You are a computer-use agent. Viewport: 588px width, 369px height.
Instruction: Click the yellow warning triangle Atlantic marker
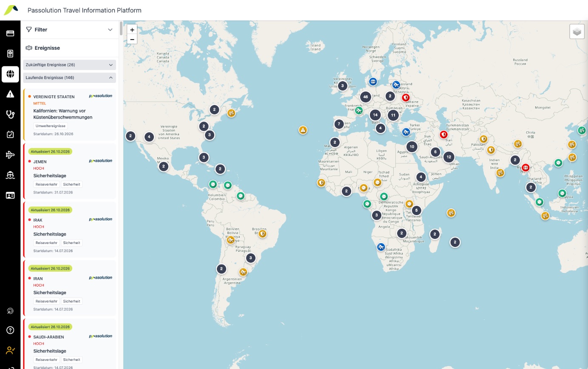pos(303,130)
